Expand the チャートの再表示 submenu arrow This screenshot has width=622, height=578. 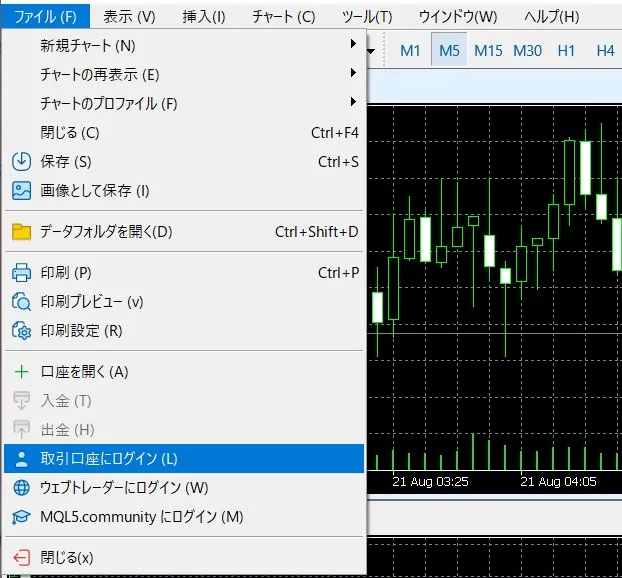point(353,74)
